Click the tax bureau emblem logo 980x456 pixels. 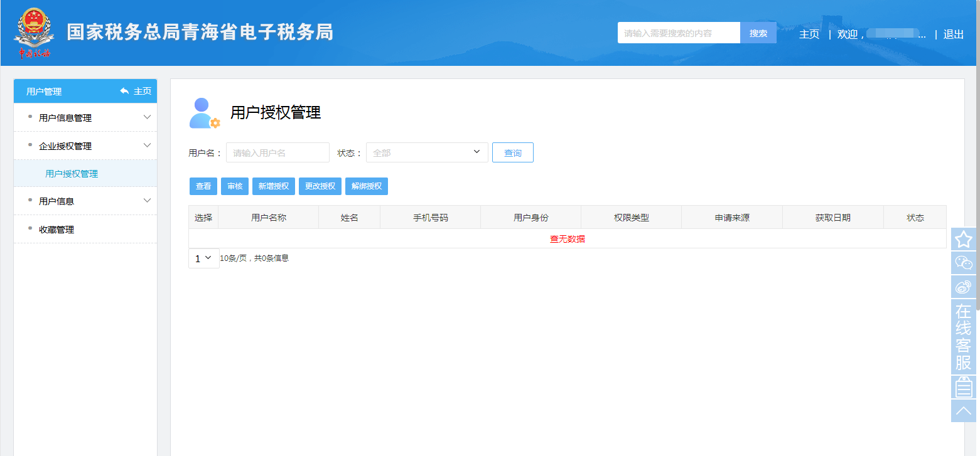(x=34, y=33)
